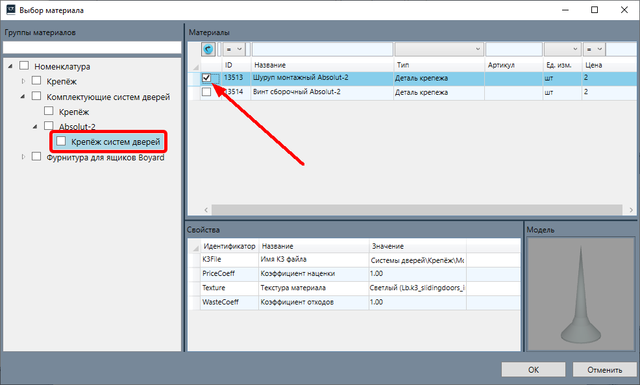Tick the Absolut-2 group checkbox
640x385 pixels.
pos(49,126)
